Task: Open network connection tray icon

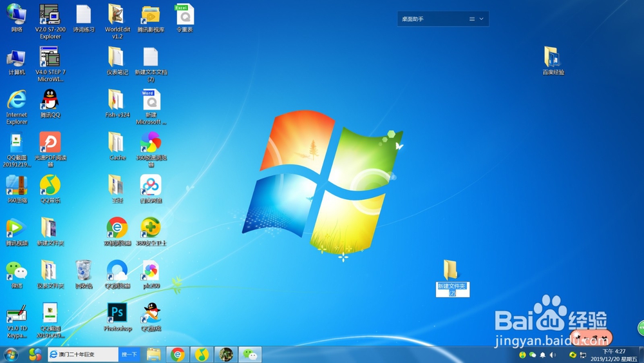Action: point(583,355)
